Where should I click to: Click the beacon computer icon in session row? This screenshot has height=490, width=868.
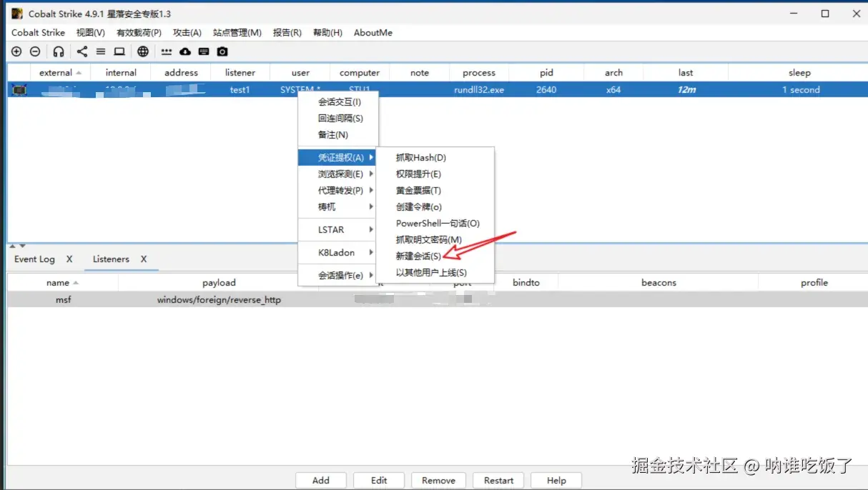[x=19, y=90]
